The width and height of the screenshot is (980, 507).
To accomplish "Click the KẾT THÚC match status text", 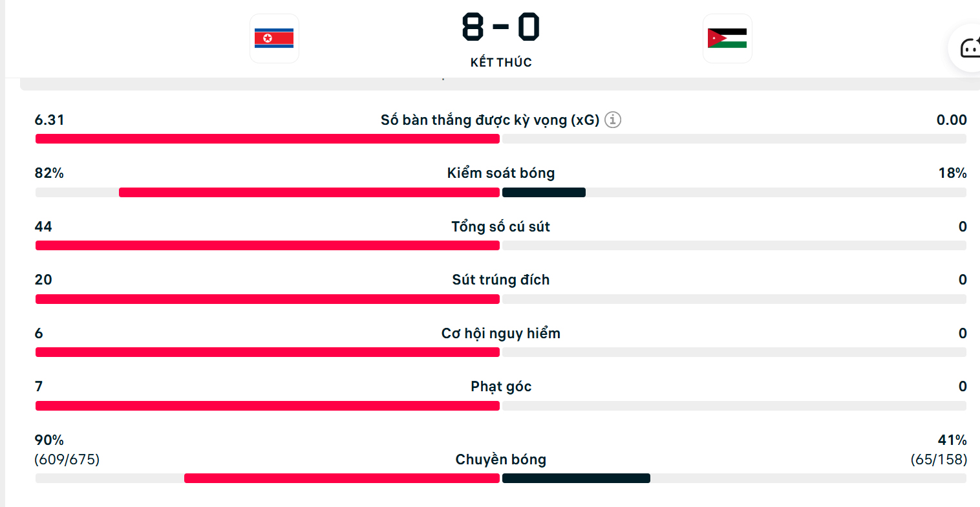I will pos(501,63).
